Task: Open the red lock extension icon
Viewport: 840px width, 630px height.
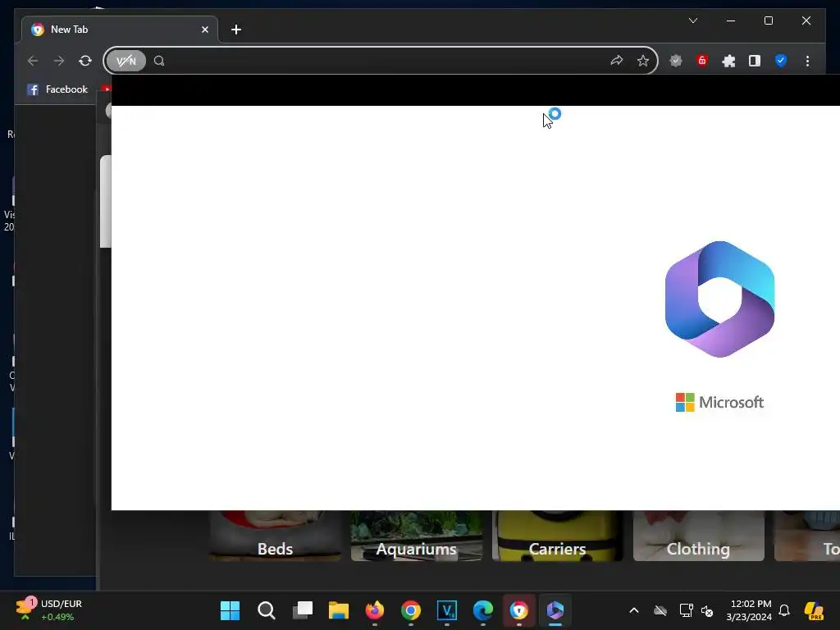Action: pos(702,61)
